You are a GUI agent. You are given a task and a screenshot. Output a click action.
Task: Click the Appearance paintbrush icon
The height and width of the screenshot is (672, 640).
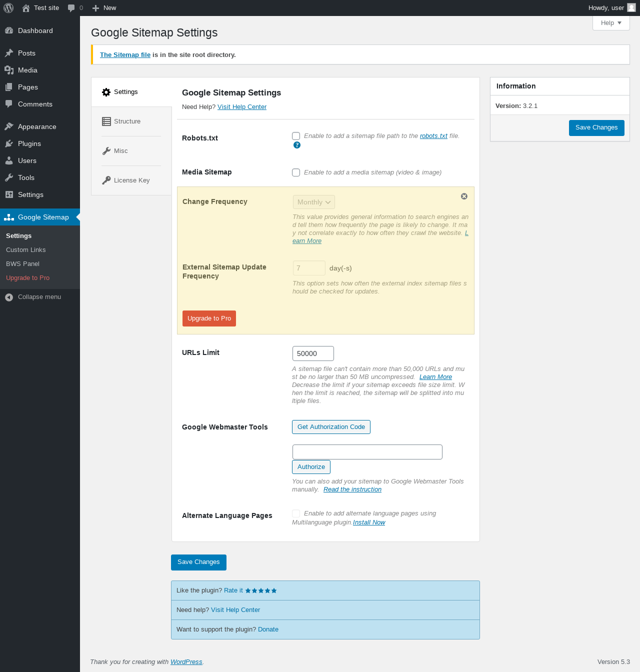tap(9, 126)
